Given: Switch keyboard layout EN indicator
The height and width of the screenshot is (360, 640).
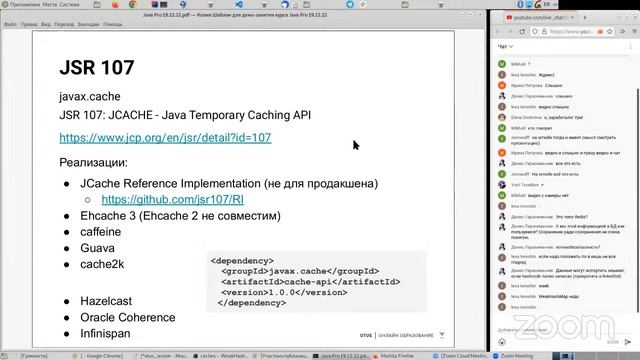Looking at the screenshot, I should [547, 4].
